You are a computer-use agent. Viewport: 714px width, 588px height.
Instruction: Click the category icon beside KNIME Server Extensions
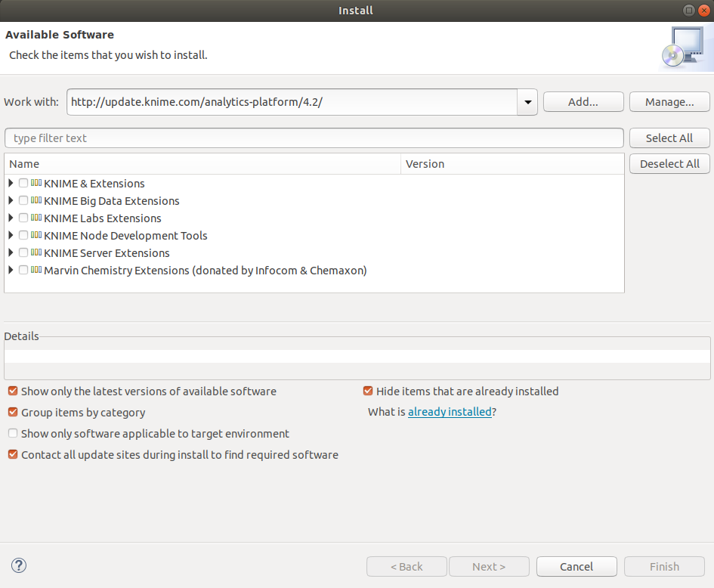tap(36, 252)
